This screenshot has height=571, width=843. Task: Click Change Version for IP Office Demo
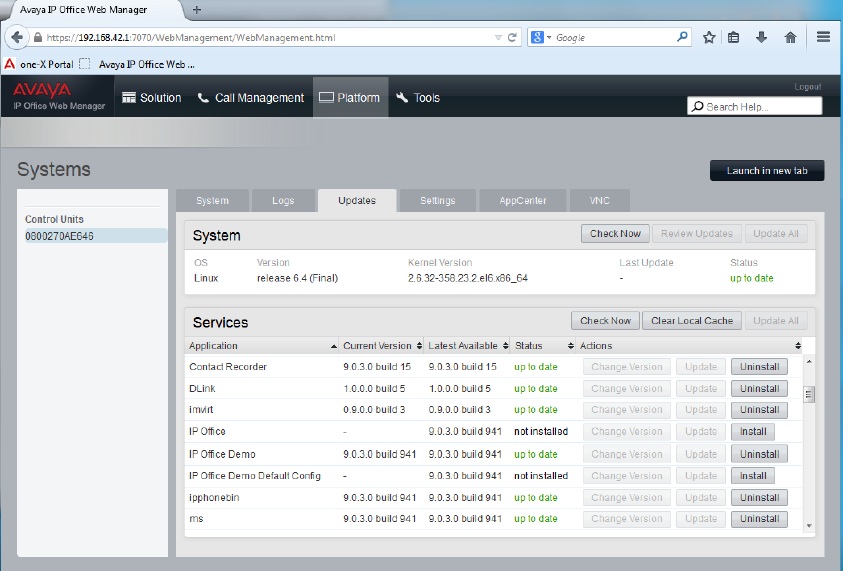[627, 454]
